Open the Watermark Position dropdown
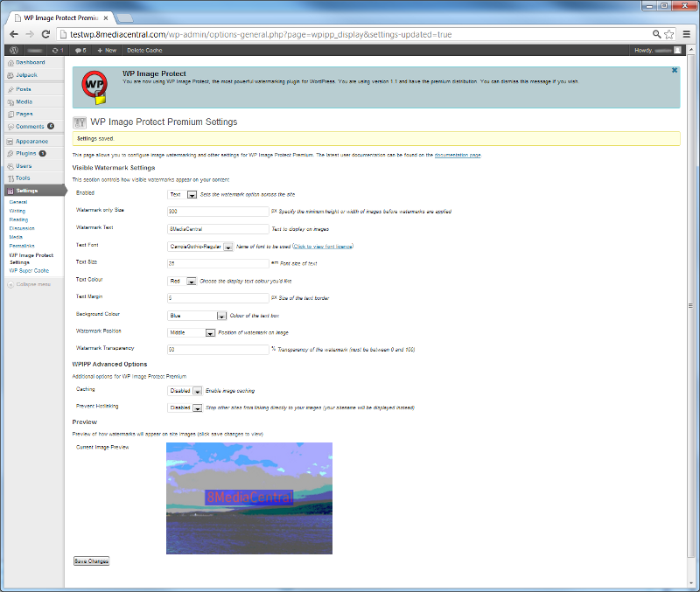The height and width of the screenshot is (592, 700). (x=192, y=332)
